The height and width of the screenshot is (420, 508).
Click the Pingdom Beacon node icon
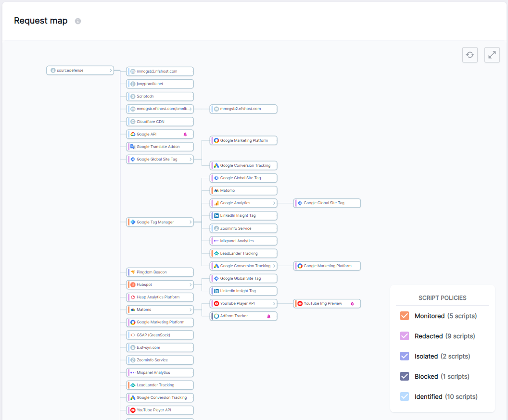tap(133, 272)
